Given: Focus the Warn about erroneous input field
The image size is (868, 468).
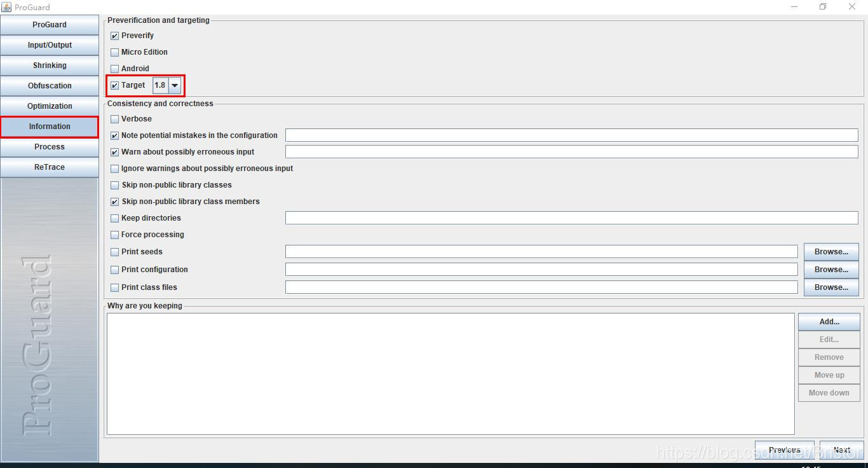Looking at the screenshot, I should pos(572,151).
